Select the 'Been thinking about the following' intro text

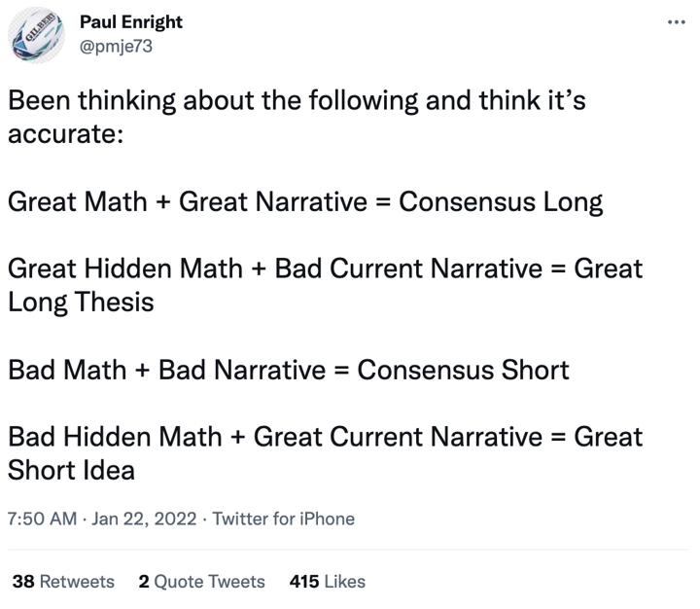pyautogui.click(x=297, y=117)
